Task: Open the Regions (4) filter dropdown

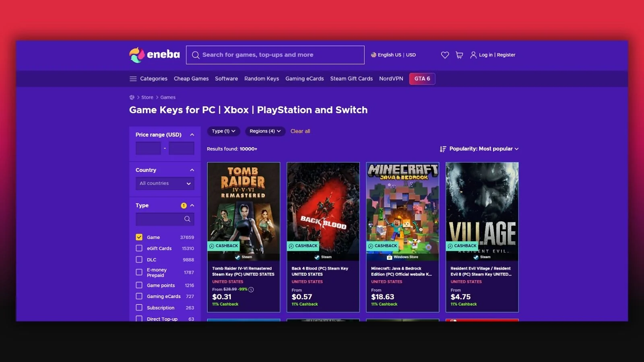Action: tap(265, 131)
